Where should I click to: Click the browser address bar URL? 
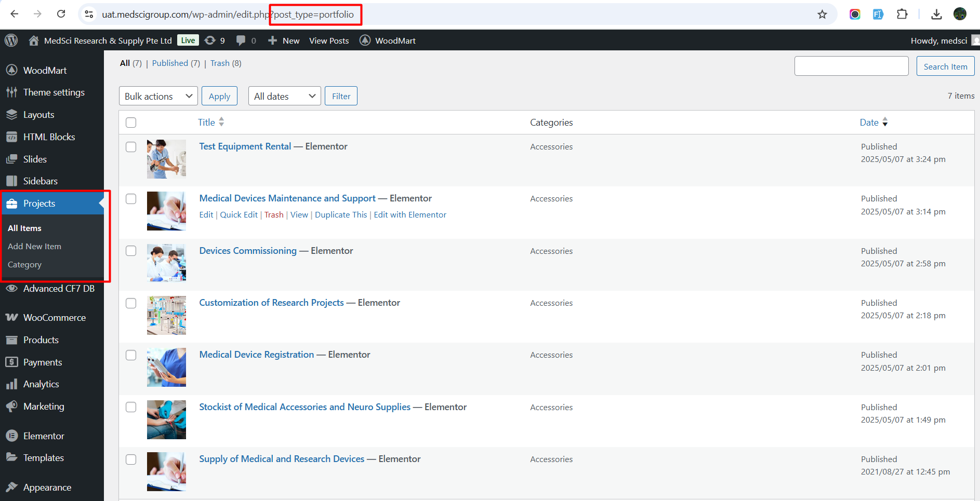coord(228,14)
